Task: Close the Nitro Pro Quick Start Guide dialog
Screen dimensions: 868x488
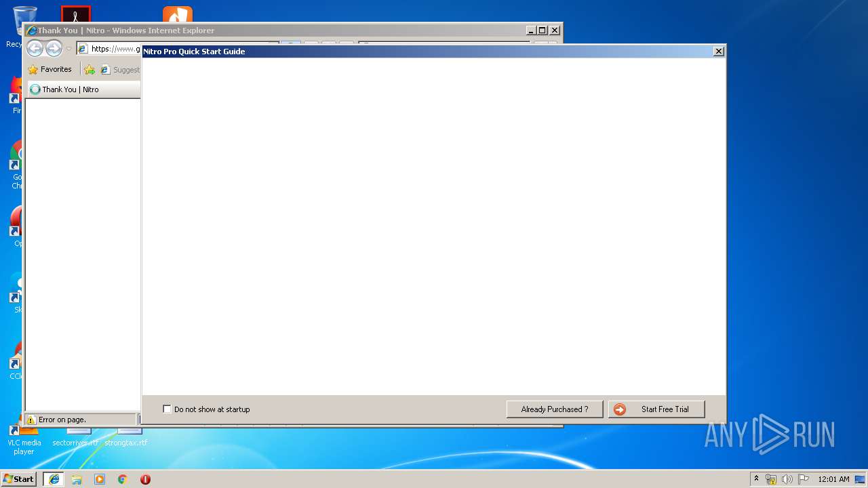Action: click(719, 52)
